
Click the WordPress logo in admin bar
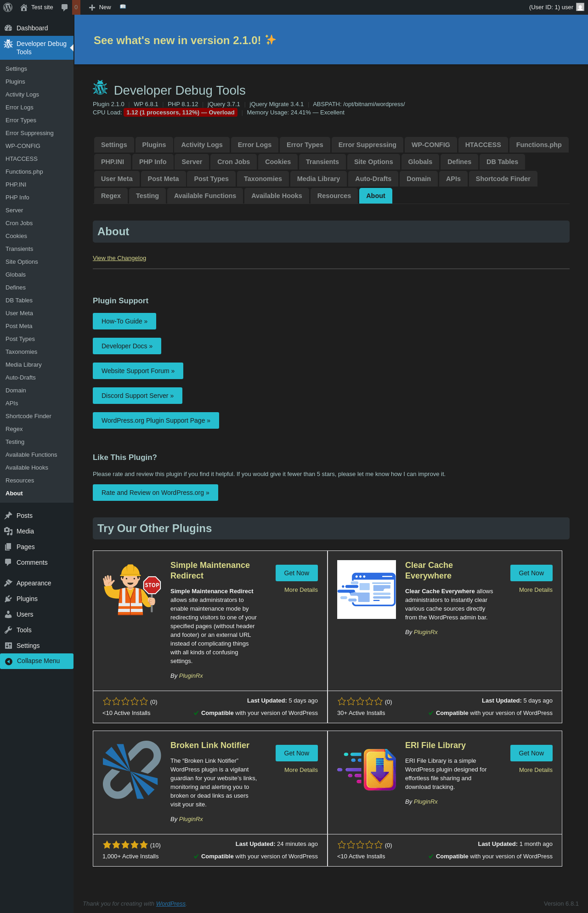click(8, 7)
